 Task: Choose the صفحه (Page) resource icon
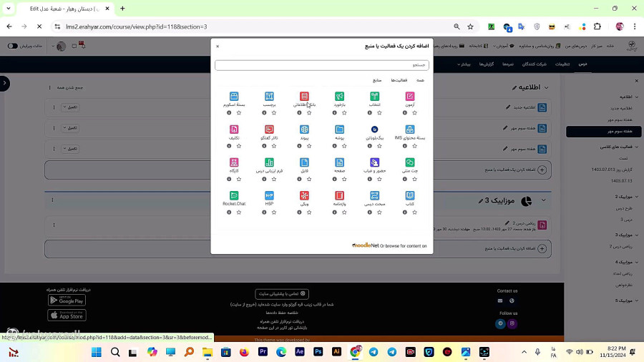pos(339,162)
